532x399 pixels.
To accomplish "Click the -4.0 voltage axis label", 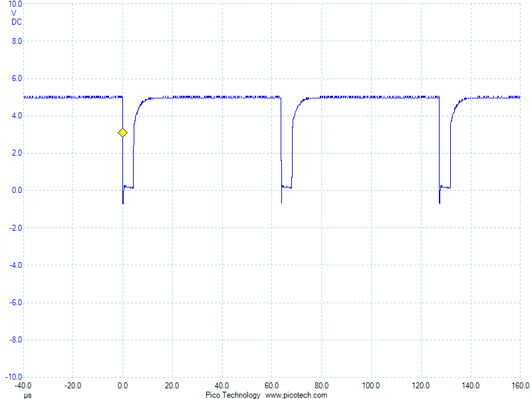I will pos(15,265).
